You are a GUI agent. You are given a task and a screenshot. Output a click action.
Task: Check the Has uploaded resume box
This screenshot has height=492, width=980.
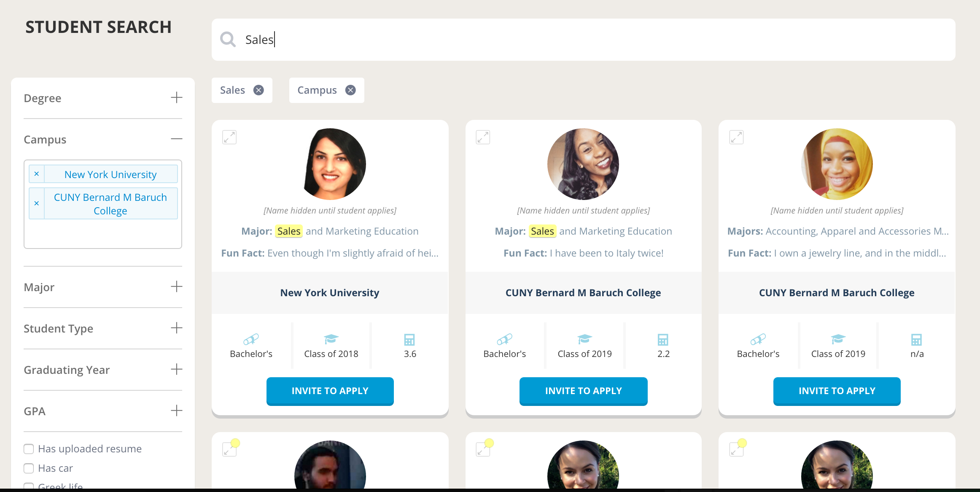[x=29, y=449]
